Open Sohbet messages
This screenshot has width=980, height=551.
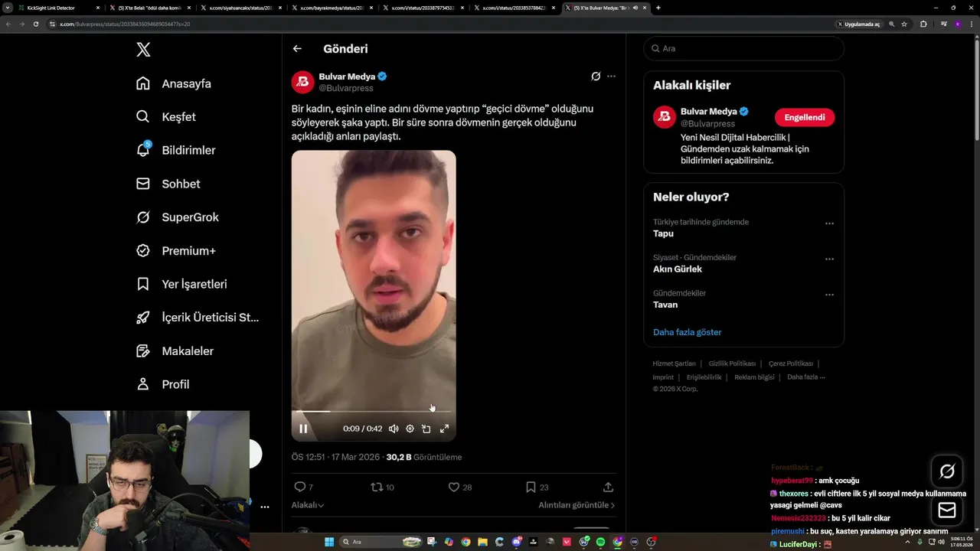click(x=168, y=184)
